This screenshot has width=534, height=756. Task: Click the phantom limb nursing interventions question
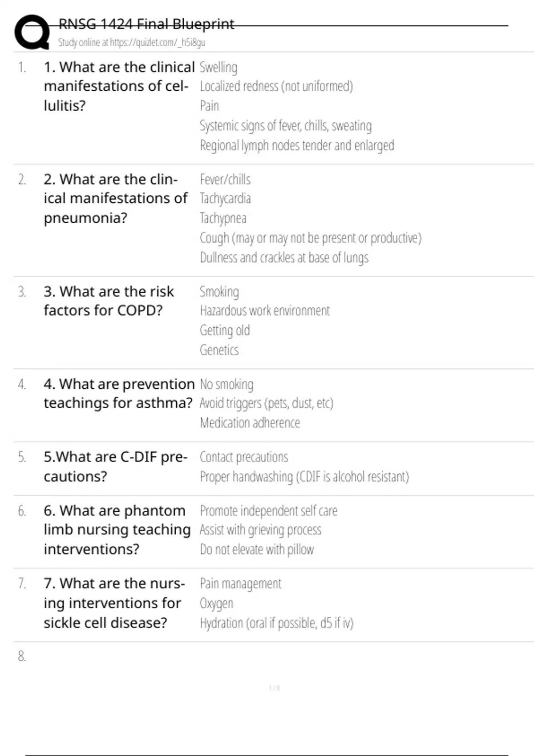(x=117, y=530)
